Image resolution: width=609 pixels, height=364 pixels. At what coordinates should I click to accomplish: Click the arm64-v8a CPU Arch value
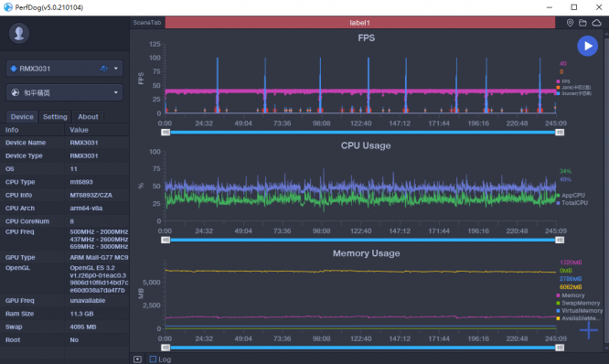click(86, 209)
